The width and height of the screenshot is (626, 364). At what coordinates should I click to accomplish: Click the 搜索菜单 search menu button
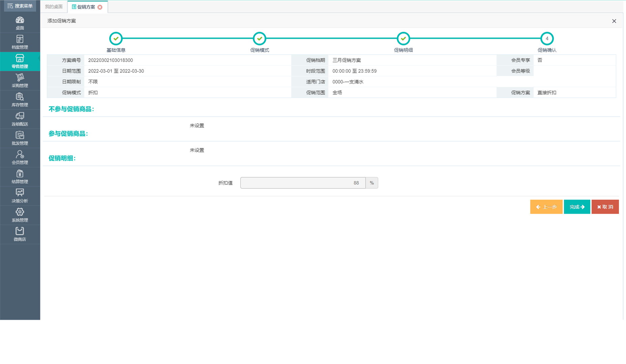tap(20, 6)
